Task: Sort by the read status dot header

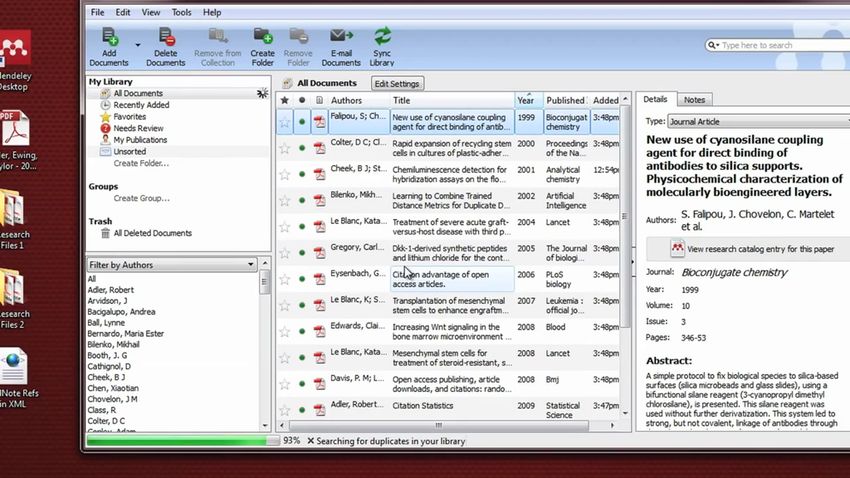Action: [x=302, y=100]
